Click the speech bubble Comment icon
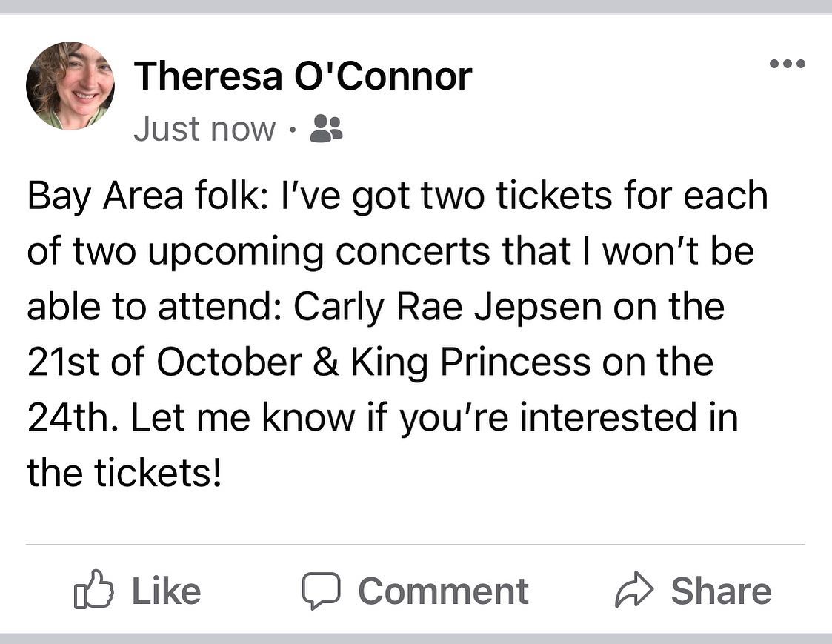This screenshot has height=644, width=832. [x=320, y=591]
